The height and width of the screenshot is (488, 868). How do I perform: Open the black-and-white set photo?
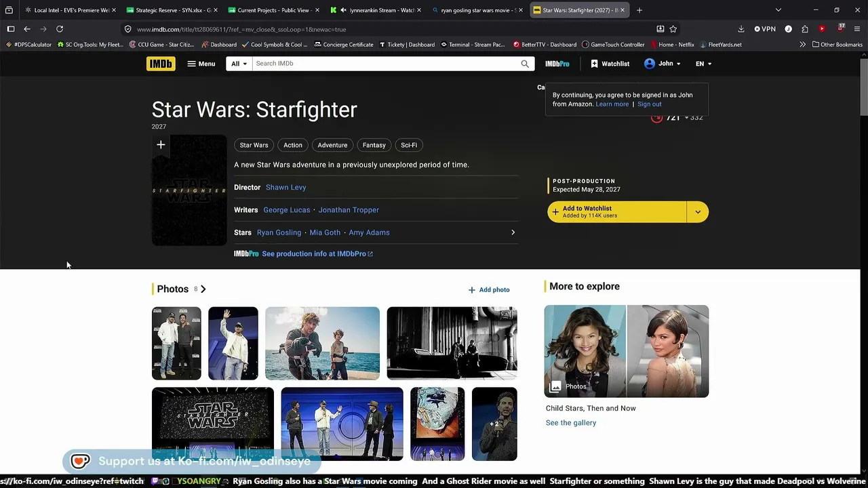click(x=452, y=343)
